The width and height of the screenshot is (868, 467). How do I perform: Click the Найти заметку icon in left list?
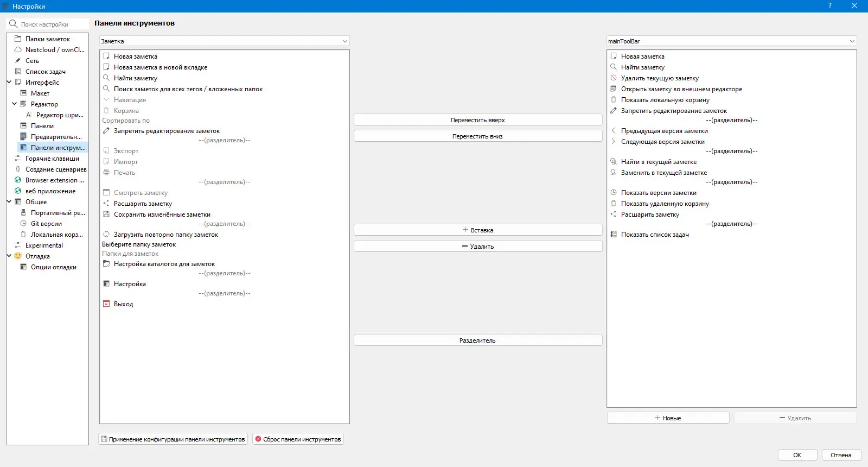(106, 78)
